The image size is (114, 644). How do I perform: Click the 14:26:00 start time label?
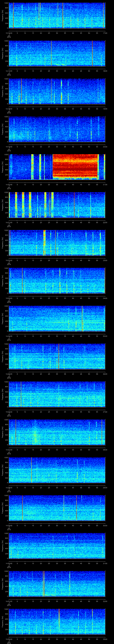[x=9, y=412]
